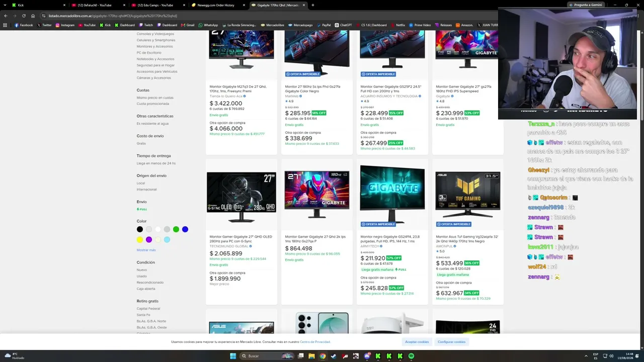Filter by green color swatch
The image size is (644, 362).
tap(176, 229)
